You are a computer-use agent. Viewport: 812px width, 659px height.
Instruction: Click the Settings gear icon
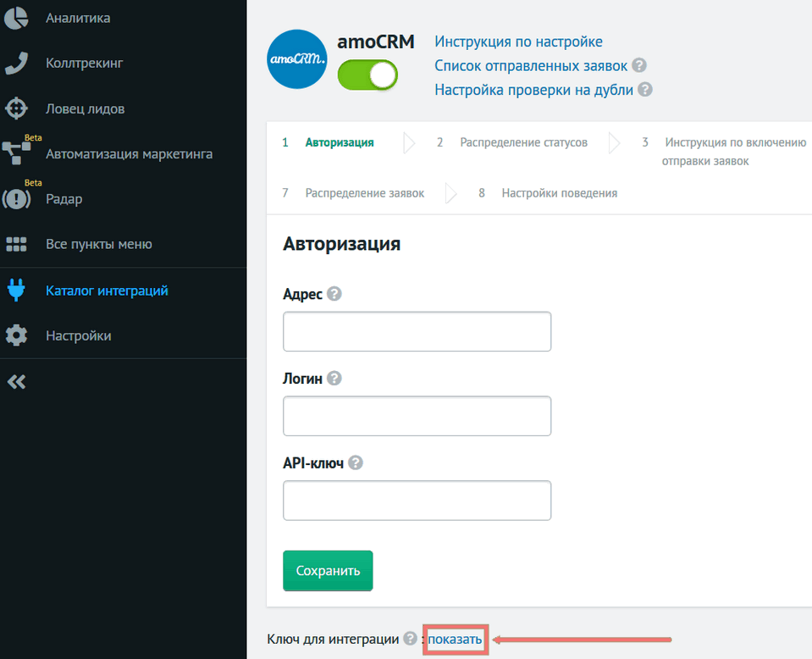[x=16, y=335]
